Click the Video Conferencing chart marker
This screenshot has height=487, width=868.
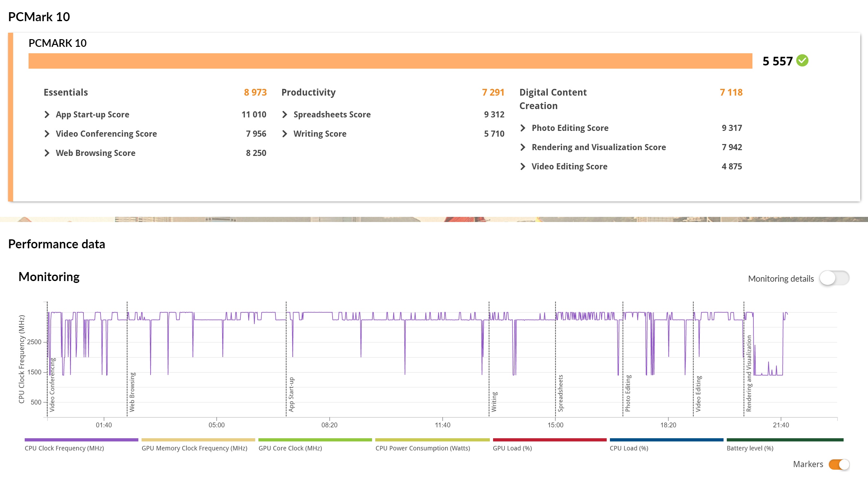pyautogui.click(x=52, y=385)
